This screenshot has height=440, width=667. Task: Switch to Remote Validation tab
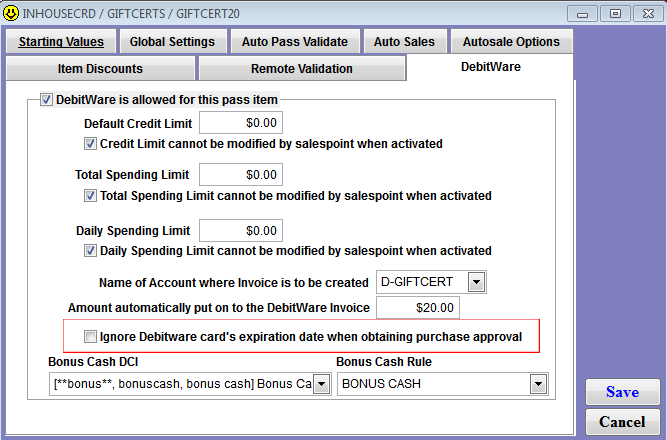302,68
